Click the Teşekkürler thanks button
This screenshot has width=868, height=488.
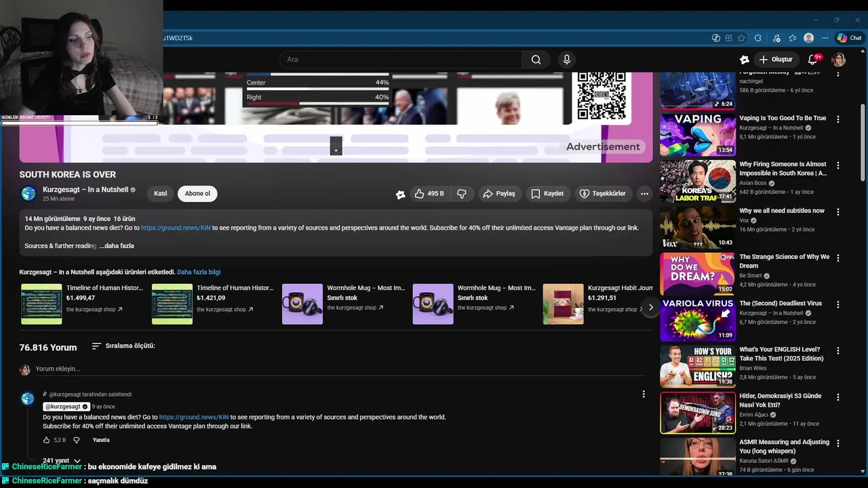tap(602, 194)
